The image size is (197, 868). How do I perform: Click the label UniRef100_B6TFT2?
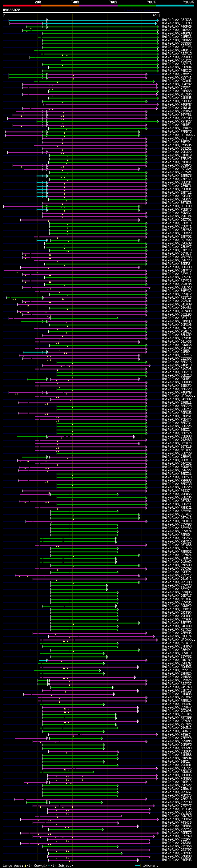pos(177,139)
